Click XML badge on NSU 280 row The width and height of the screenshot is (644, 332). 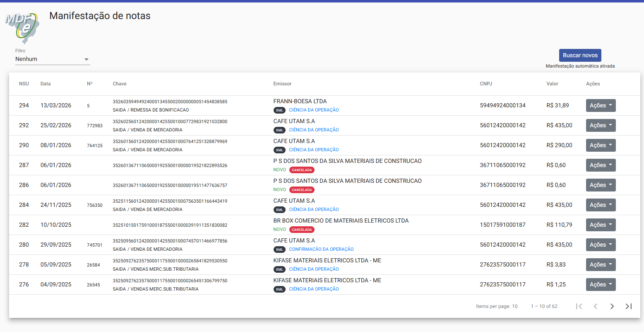click(279, 250)
